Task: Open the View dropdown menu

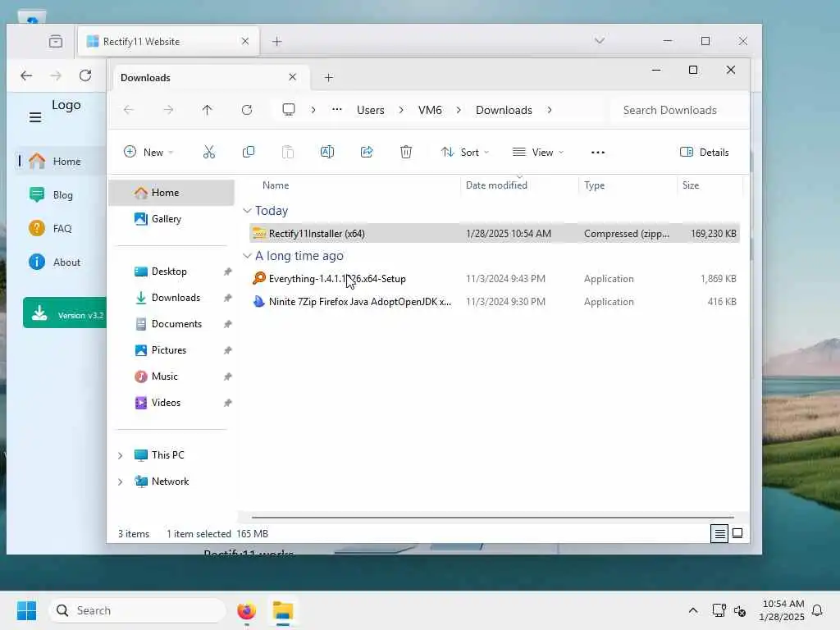Action: [538, 152]
